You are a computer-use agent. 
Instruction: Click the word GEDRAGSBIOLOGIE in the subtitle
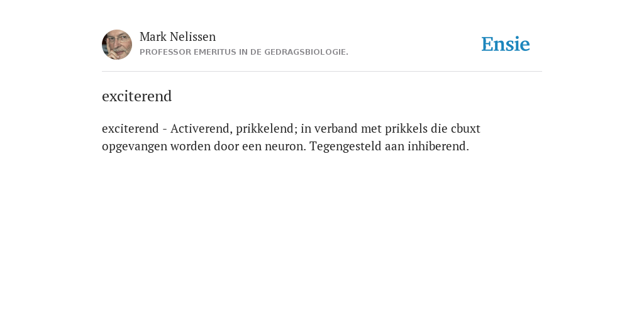click(306, 52)
